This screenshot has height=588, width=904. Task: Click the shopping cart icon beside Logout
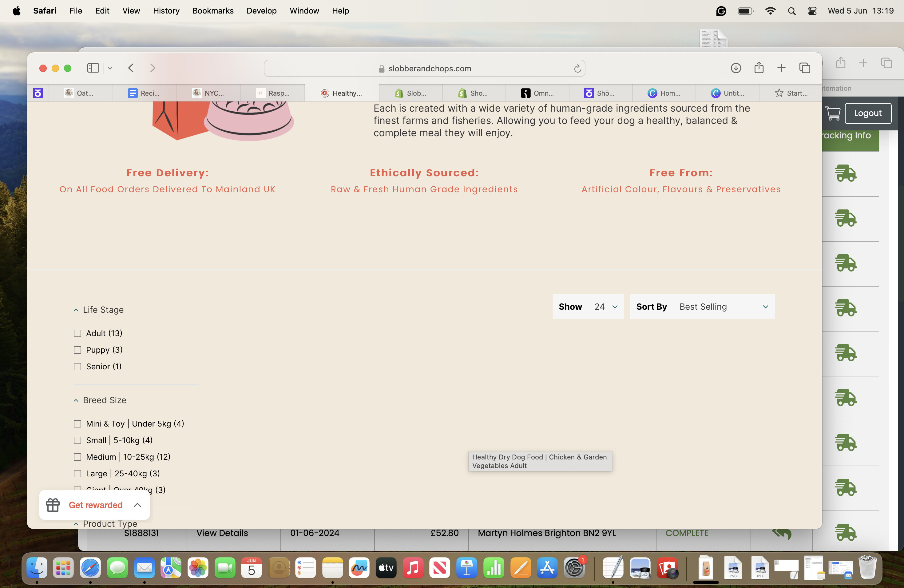click(x=832, y=113)
